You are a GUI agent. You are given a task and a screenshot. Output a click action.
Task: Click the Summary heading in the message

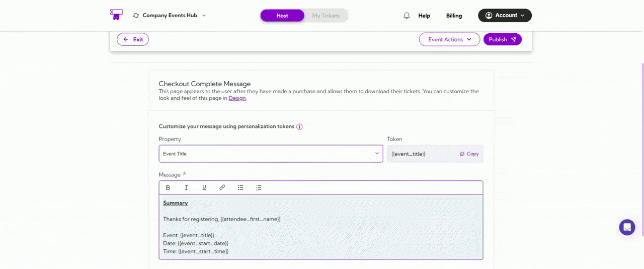pyautogui.click(x=175, y=203)
